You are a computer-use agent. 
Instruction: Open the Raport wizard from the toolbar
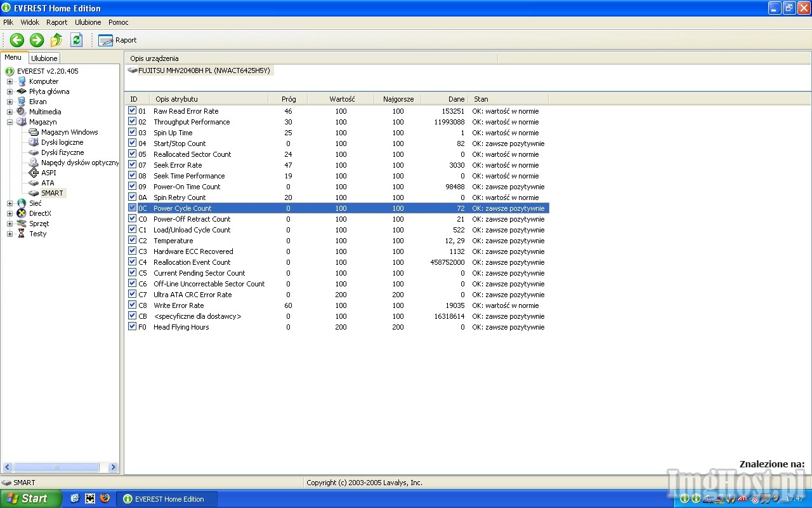point(117,40)
